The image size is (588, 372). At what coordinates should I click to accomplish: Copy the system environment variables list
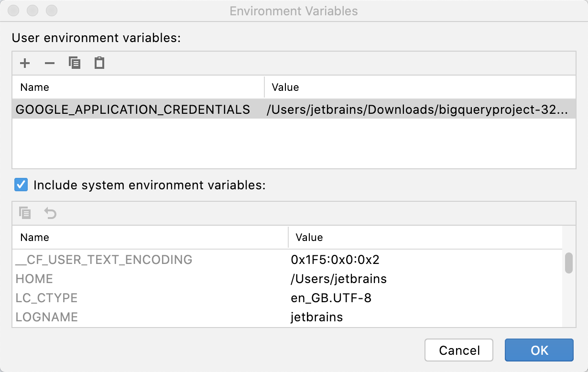pyautogui.click(x=25, y=213)
